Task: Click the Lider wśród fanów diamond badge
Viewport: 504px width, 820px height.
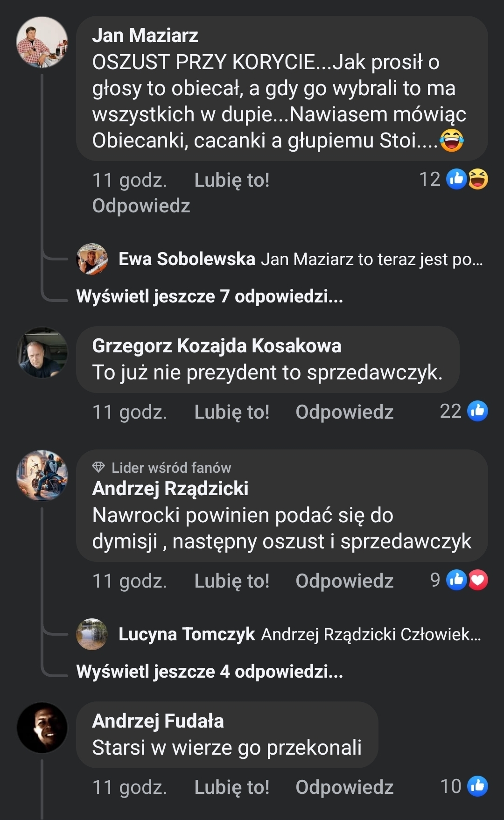Action: pyautogui.click(x=98, y=467)
